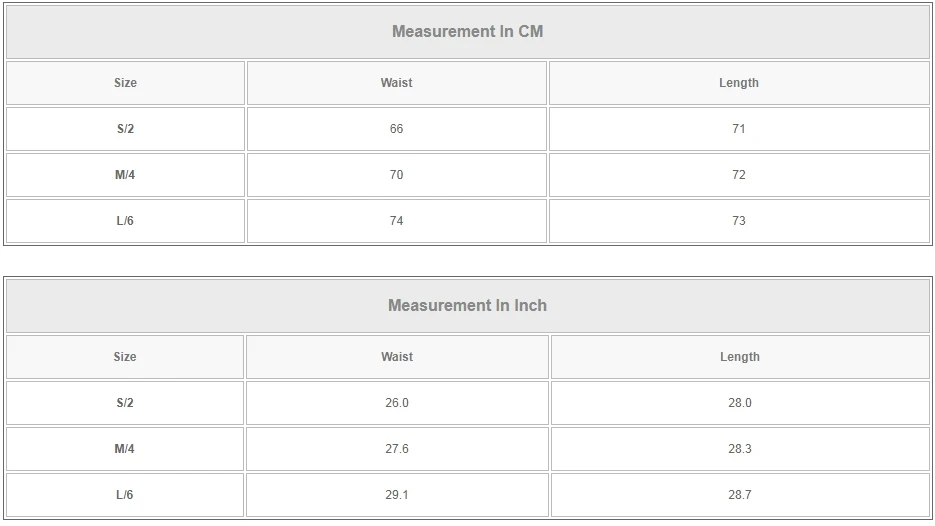Image resolution: width=935 pixels, height=526 pixels.
Task: Click the M/4 row label in Inch table
Action: tap(125, 449)
